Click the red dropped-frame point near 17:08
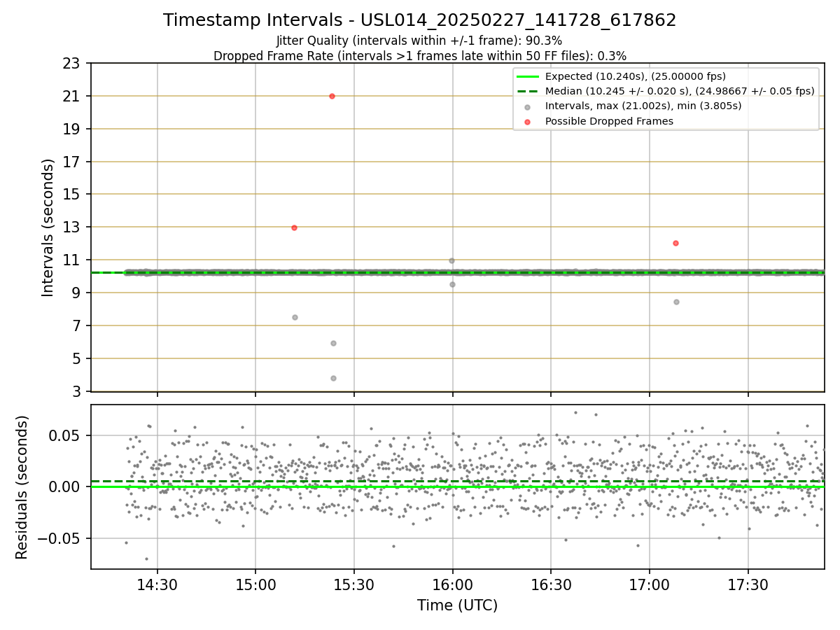The width and height of the screenshot is (840, 630). (x=675, y=243)
